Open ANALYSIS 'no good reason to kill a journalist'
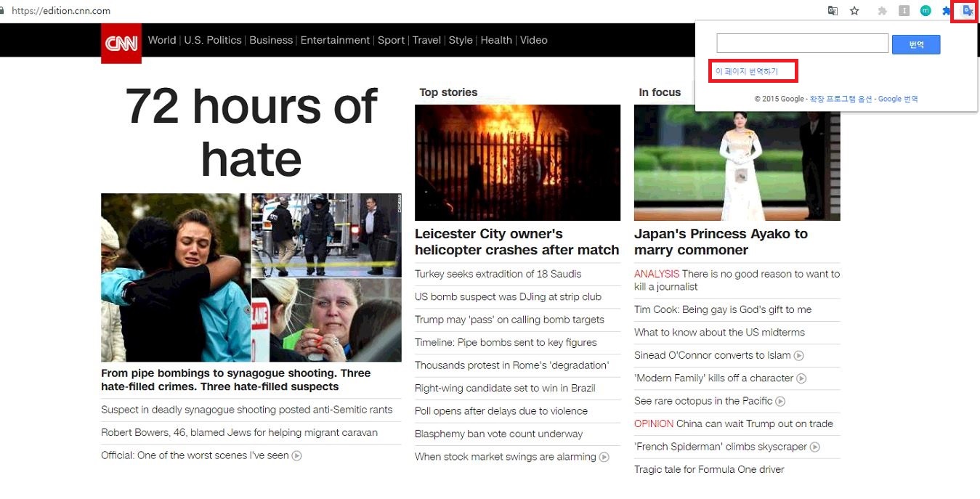The image size is (980, 499). click(737, 280)
